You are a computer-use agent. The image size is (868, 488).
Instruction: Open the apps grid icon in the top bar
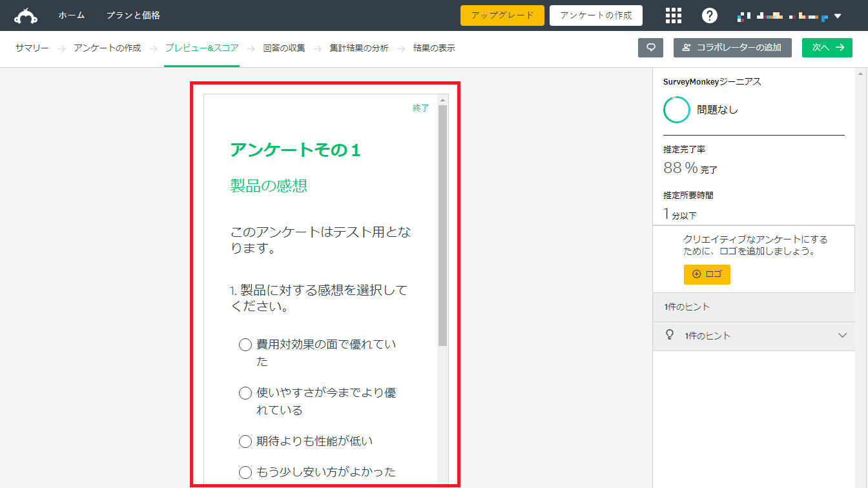[x=674, y=15]
